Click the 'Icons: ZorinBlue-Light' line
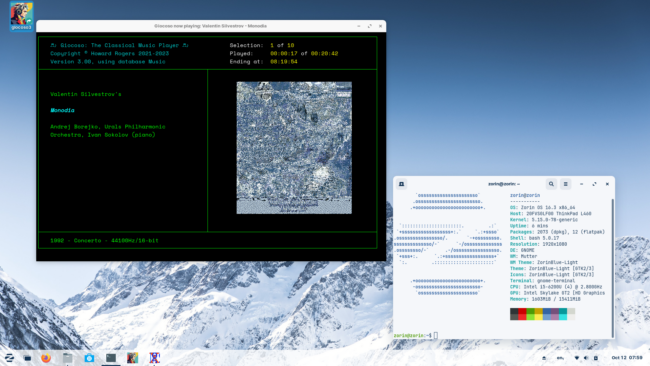The width and height of the screenshot is (650, 366). coord(552,275)
